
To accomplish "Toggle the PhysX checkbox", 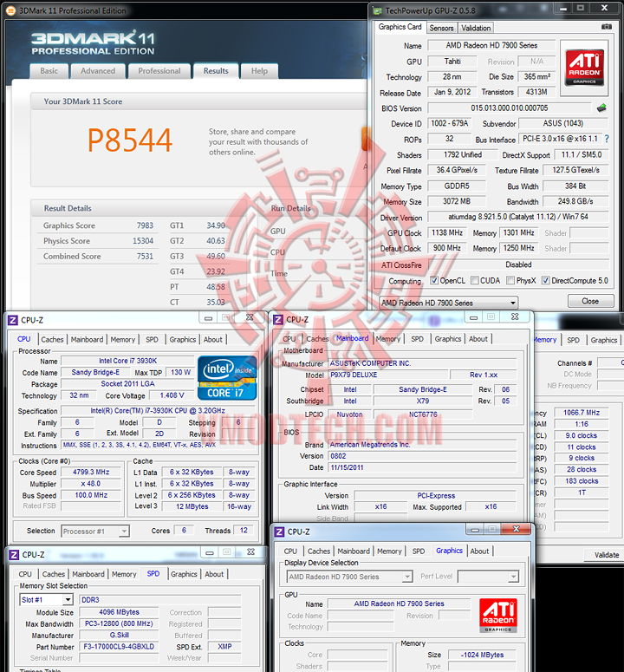I will point(510,280).
